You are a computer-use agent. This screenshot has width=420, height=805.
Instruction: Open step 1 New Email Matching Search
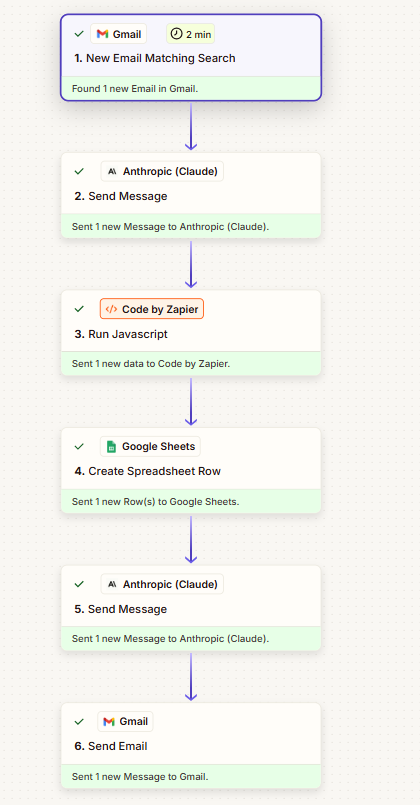(x=155, y=58)
